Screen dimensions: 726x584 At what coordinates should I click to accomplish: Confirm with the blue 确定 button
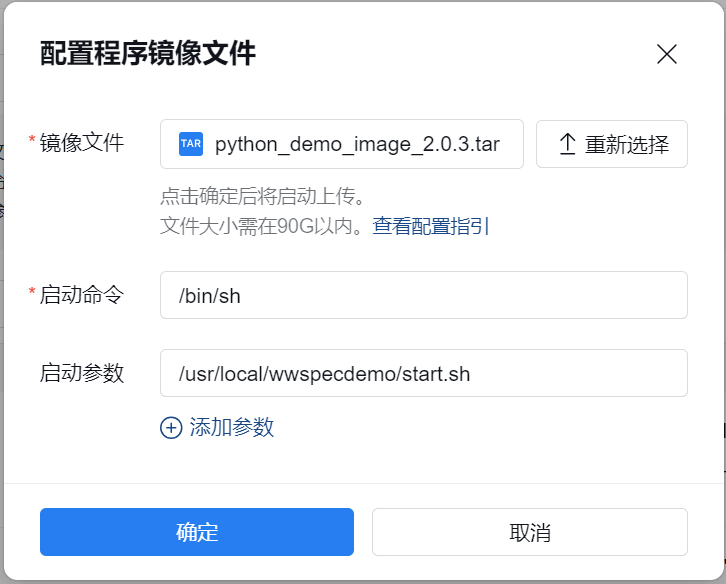coord(197,532)
